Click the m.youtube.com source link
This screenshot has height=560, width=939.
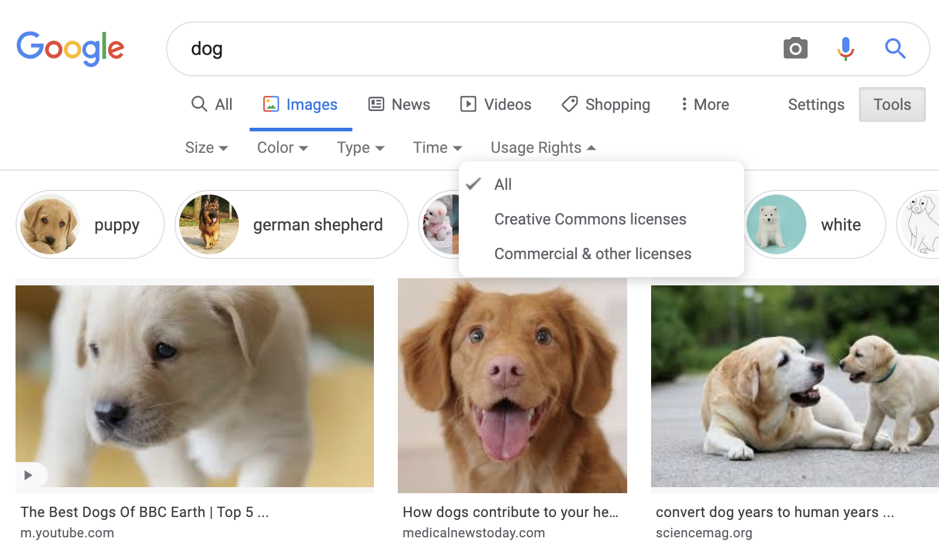pyautogui.click(x=67, y=533)
